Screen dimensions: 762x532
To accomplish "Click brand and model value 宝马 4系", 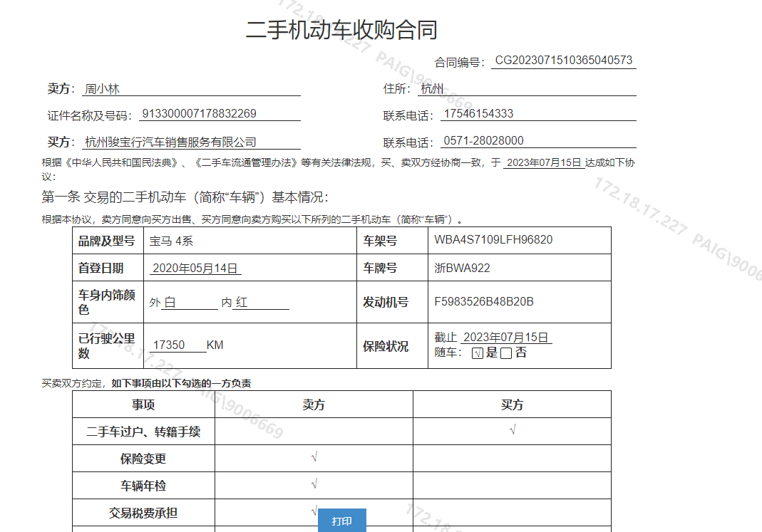I will tap(171, 241).
